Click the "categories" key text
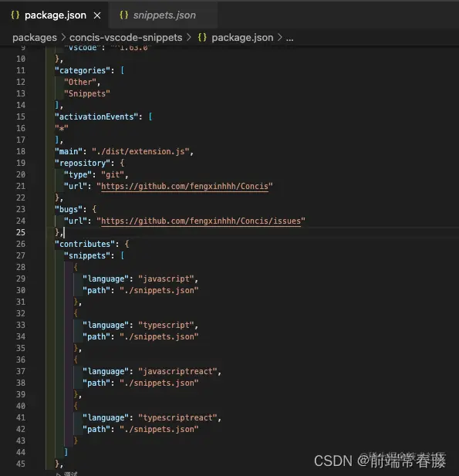The height and width of the screenshot is (476, 459). point(82,70)
